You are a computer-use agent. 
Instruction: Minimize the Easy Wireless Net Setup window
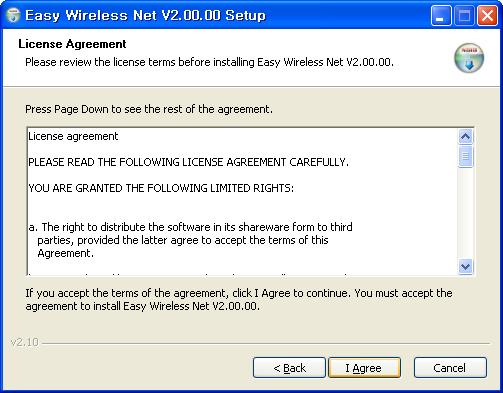[441, 15]
